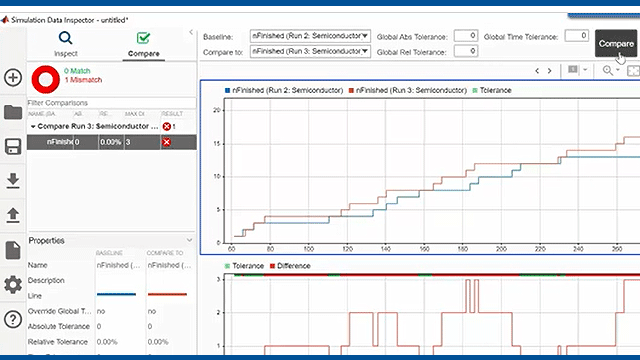Image resolution: width=640 pixels, height=360 pixels.
Task: Click the import download arrow icon
Action: pos(13,181)
